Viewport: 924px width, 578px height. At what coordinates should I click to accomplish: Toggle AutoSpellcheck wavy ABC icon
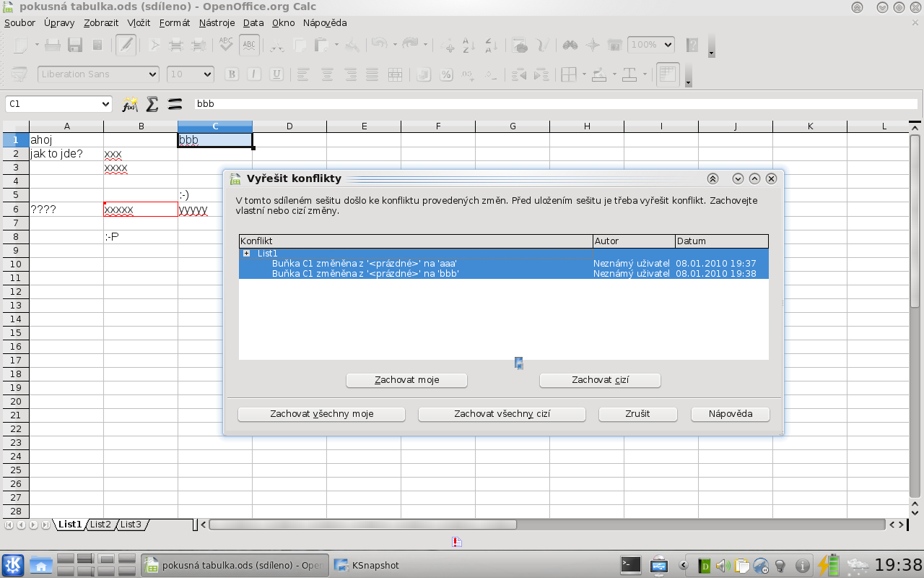tap(250, 45)
